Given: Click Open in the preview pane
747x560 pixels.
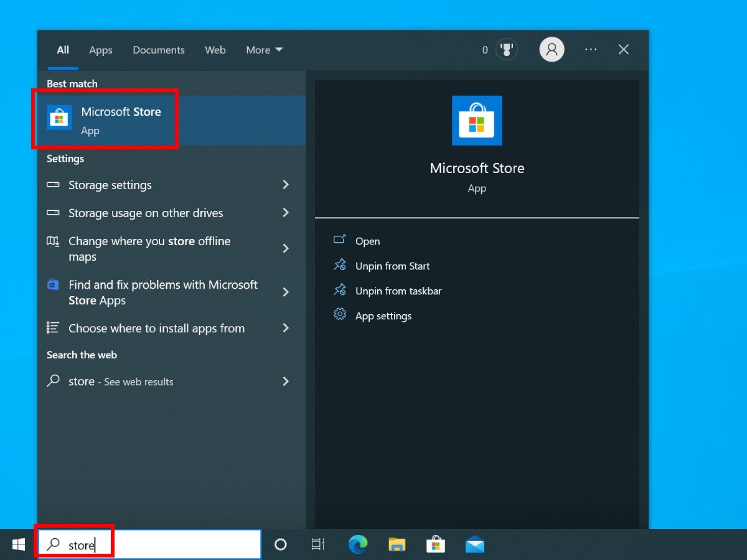Looking at the screenshot, I should pyautogui.click(x=368, y=241).
